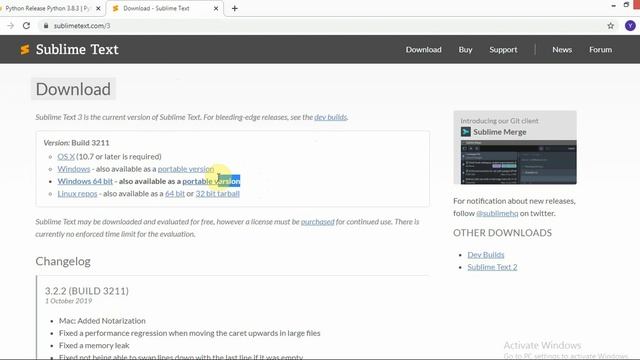
Task: Download the 32 bit tarball link
Action: point(218,193)
